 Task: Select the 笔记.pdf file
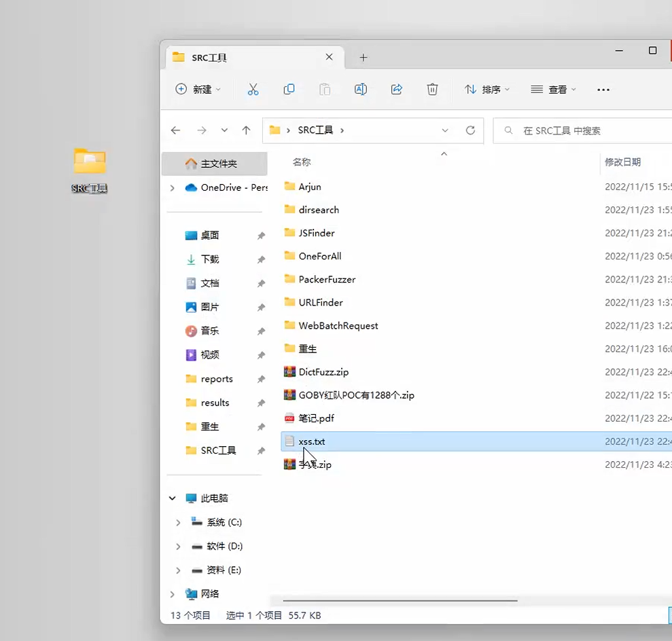(x=309, y=418)
